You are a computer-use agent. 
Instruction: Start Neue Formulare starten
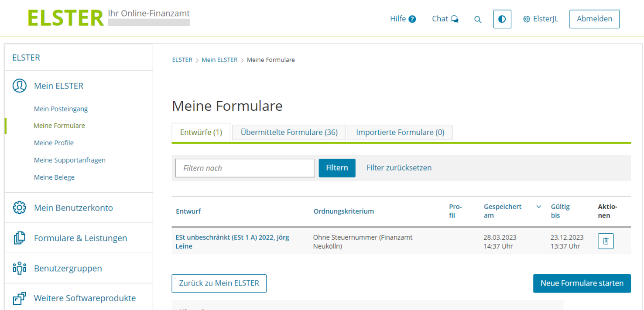point(582,283)
